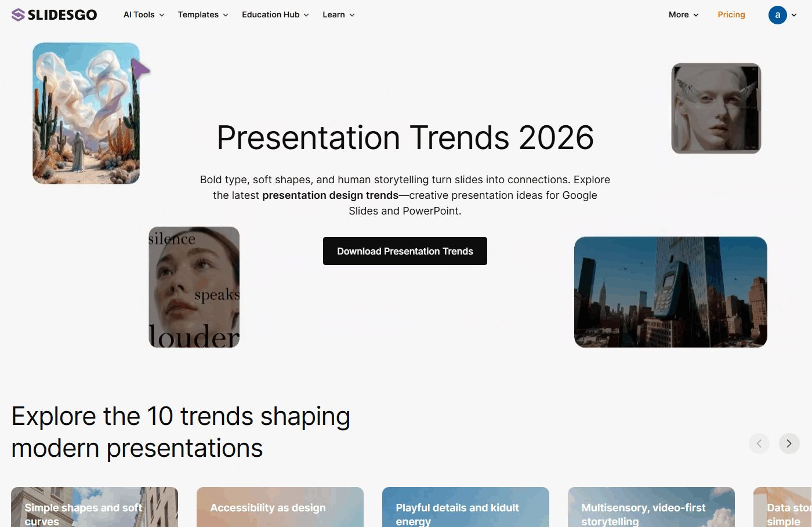
Task: Open the More menu
Action: point(684,14)
